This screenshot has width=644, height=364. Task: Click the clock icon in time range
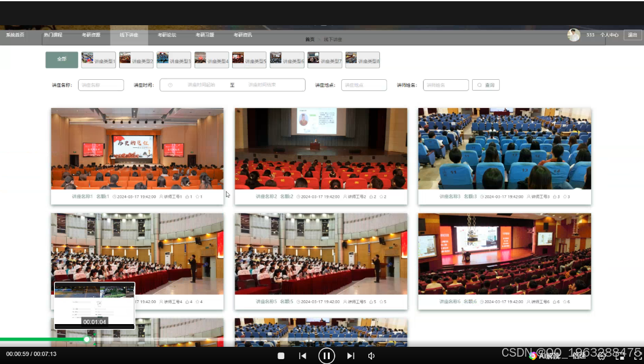pos(170,85)
